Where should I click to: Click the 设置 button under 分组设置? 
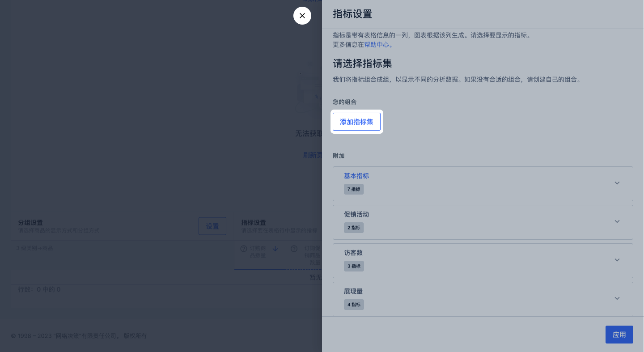(x=212, y=226)
